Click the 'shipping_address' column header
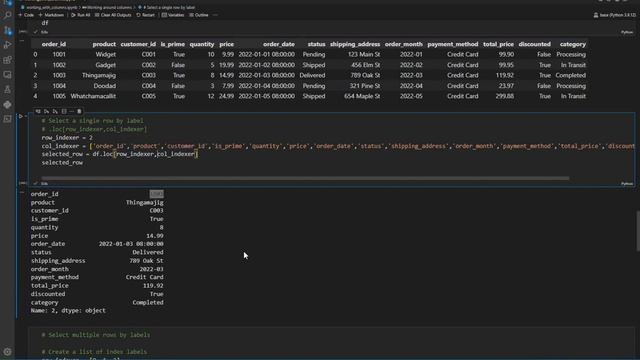 (355, 44)
